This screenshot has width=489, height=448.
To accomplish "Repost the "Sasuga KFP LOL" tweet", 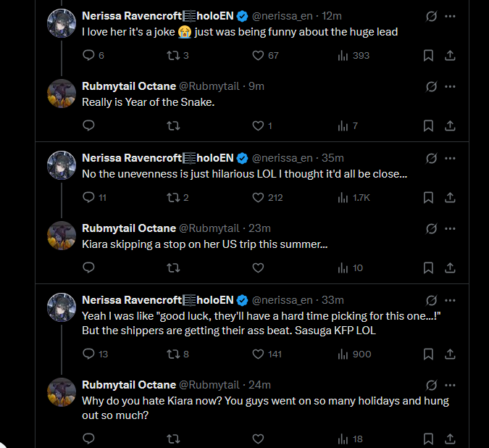I will point(173,354).
